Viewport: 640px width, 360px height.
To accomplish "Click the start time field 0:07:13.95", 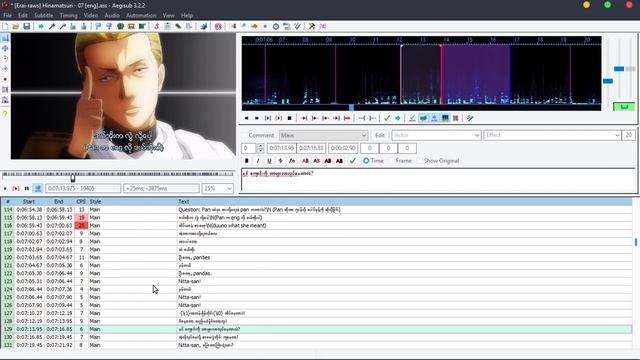I will point(281,148).
